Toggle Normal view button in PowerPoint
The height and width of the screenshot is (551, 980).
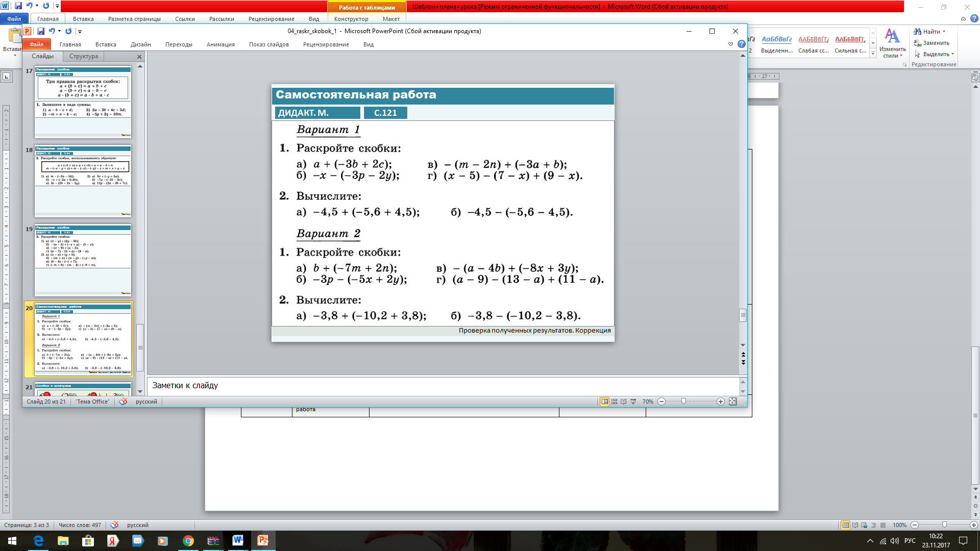tap(605, 402)
